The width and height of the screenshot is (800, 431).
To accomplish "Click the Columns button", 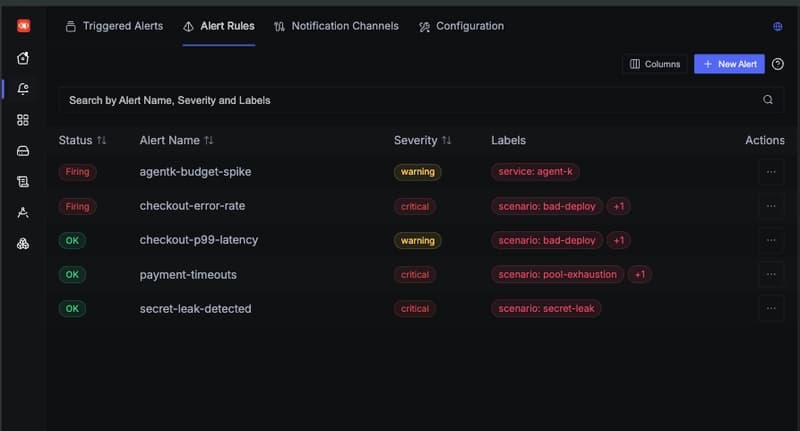I will [x=655, y=64].
